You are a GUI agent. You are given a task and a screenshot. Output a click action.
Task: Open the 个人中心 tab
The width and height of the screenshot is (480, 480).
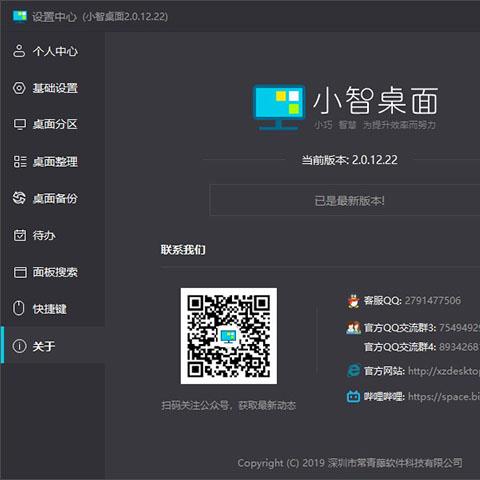pyautogui.click(x=53, y=51)
